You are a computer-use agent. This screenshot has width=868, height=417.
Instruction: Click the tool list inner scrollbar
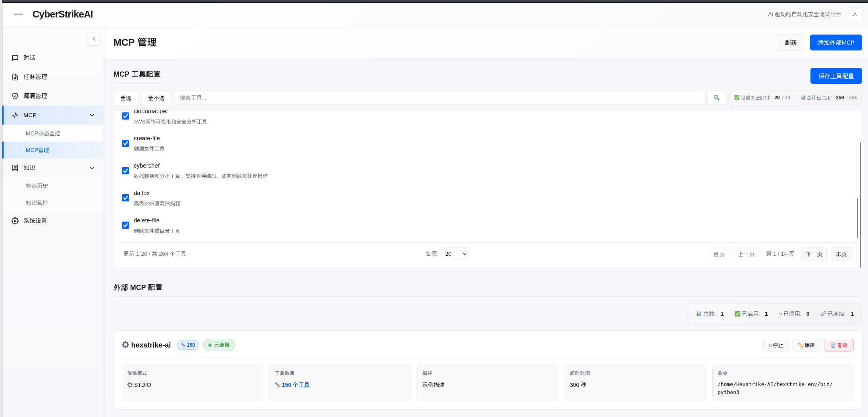857,218
